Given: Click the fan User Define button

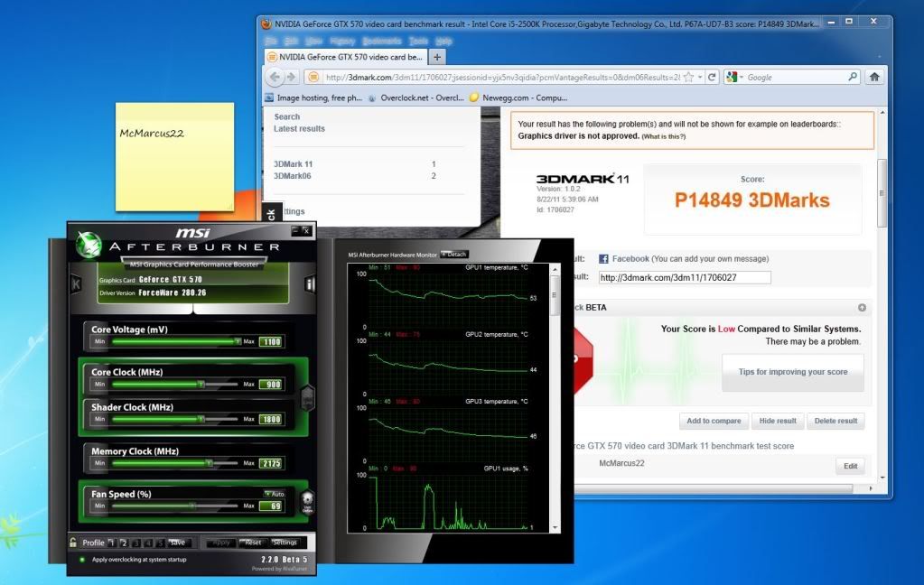Looking at the screenshot, I should (307, 502).
